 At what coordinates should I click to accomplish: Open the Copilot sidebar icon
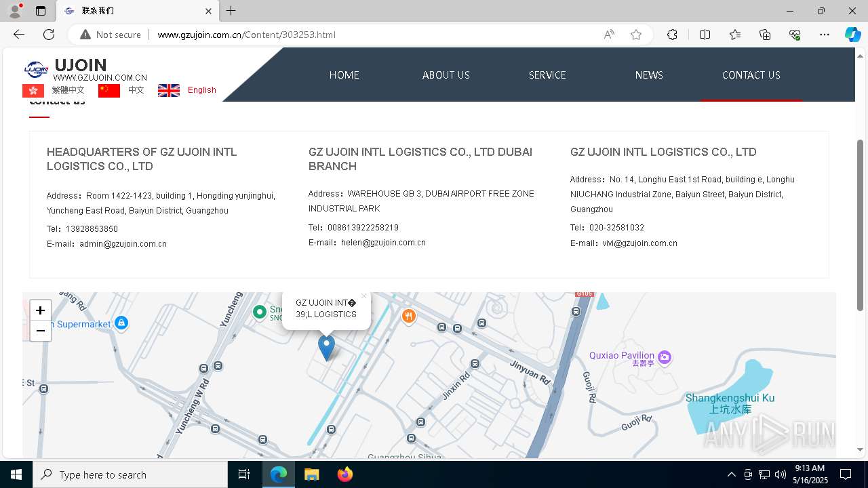tap(852, 35)
